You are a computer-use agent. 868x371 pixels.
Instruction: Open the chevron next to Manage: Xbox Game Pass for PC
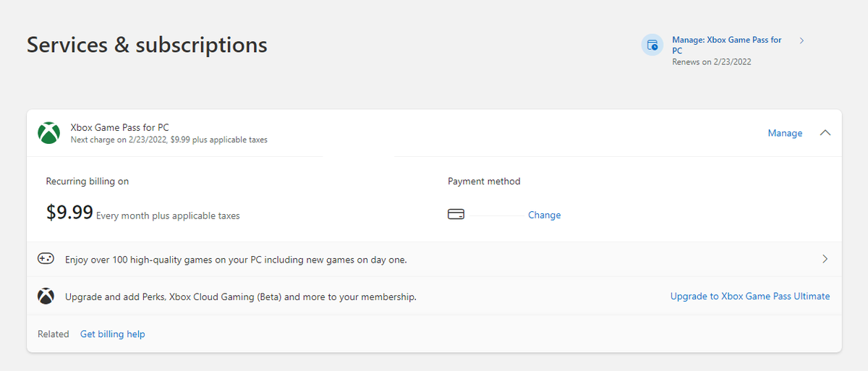[x=801, y=40]
